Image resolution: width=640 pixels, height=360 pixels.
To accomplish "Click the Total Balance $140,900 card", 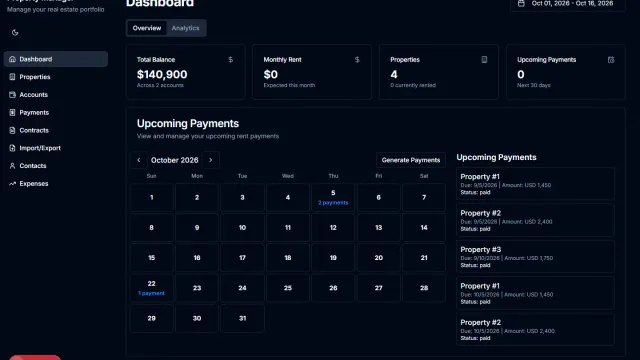I will click(x=186, y=72).
